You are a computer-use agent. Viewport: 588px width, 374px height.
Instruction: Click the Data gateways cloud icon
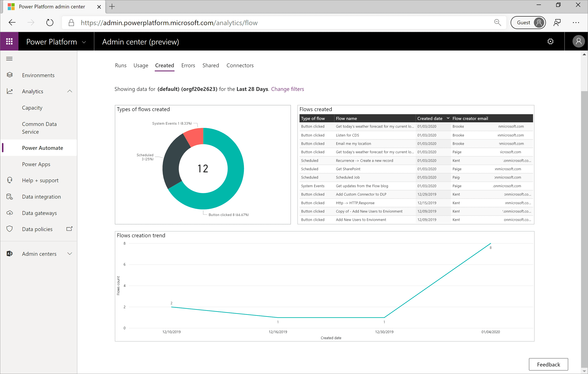(9, 213)
